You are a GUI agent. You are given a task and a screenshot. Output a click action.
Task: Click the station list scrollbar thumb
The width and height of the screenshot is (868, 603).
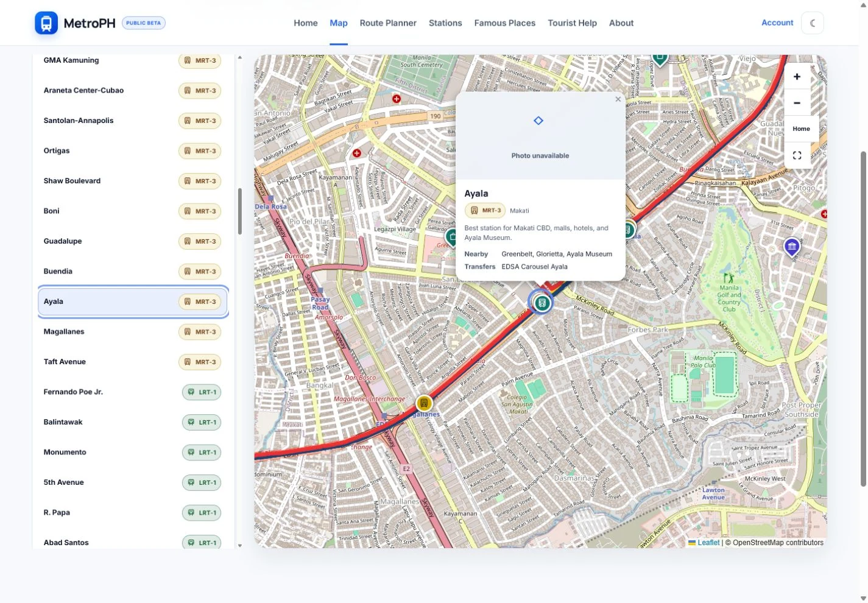point(240,211)
